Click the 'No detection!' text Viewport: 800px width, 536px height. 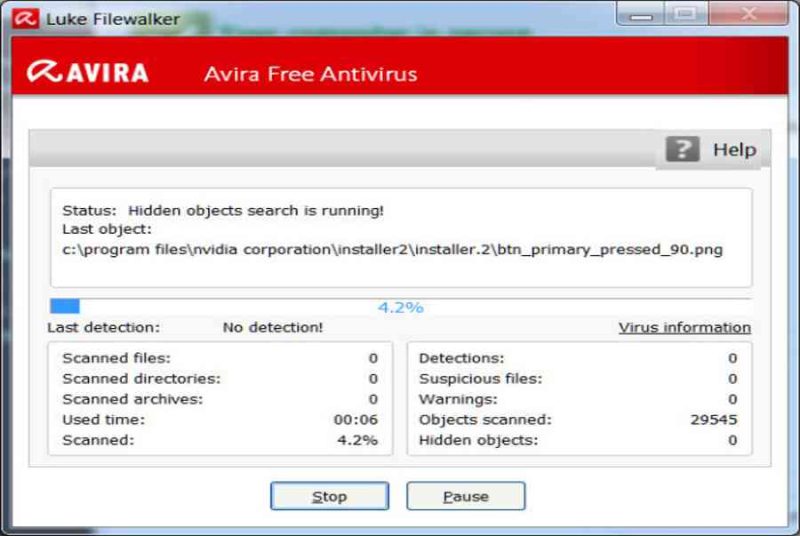coord(273,327)
